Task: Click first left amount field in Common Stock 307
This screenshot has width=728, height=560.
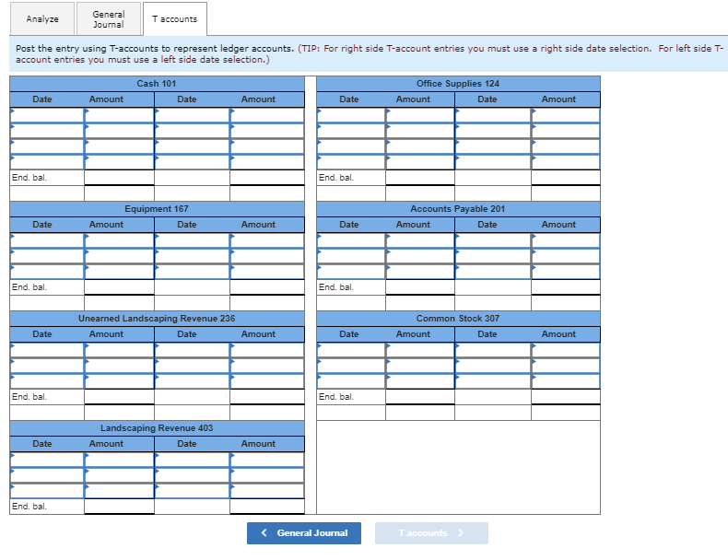Action: [419, 350]
